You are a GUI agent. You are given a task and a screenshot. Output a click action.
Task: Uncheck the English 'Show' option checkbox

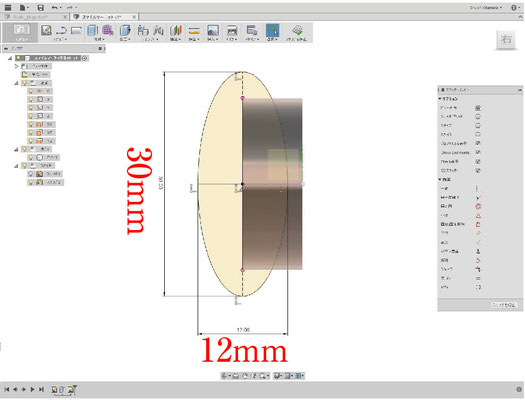point(478,152)
